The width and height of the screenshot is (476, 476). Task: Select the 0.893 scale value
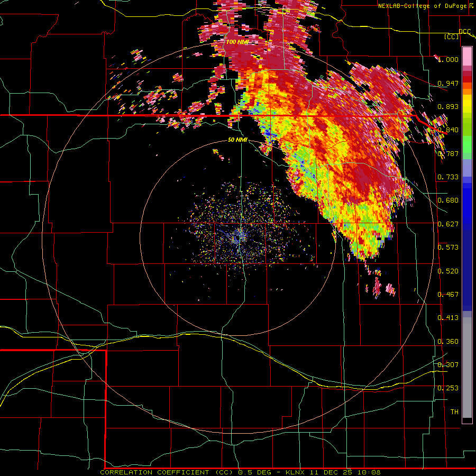[448, 106]
